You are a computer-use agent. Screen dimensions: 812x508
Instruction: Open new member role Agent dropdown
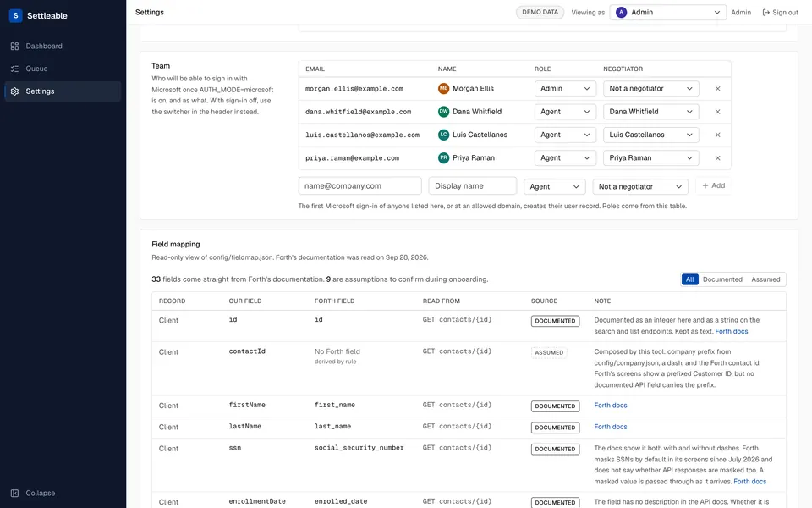pos(554,186)
